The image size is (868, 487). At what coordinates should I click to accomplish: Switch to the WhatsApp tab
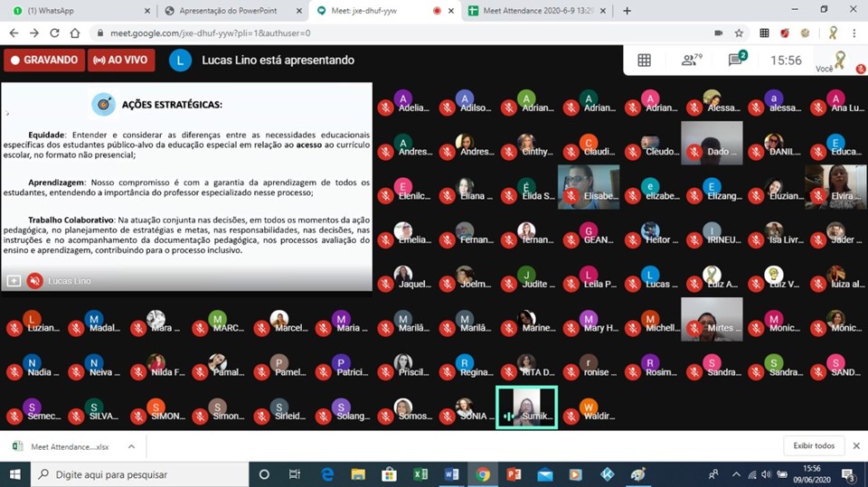[76, 11]
